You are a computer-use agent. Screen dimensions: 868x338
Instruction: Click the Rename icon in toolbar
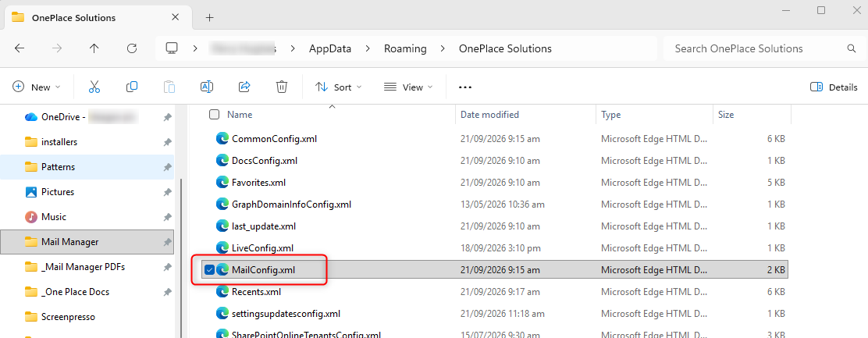pyautogui.click(x=207, y=87)
